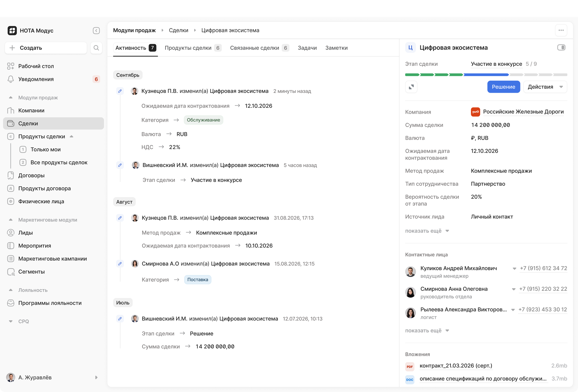Expand показать ещё under Источник лида
The width and height of the screenshot is (578, 392).
tap(427, 231)
